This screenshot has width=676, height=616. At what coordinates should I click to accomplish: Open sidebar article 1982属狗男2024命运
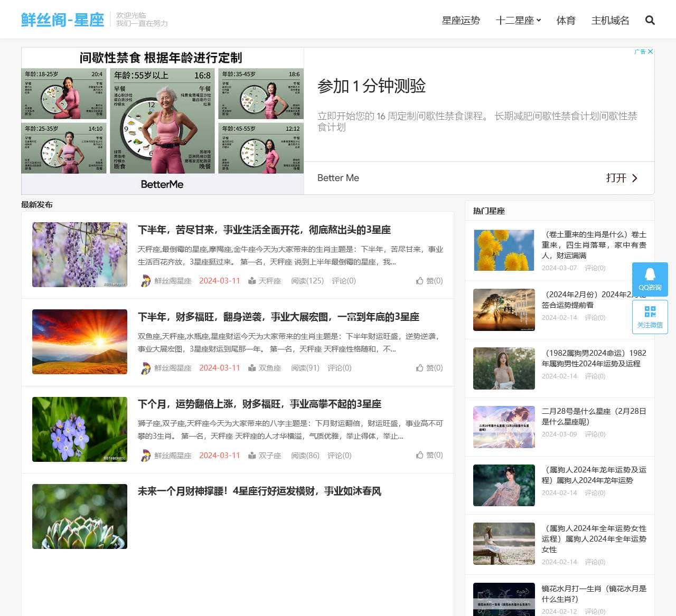[594, 358]
